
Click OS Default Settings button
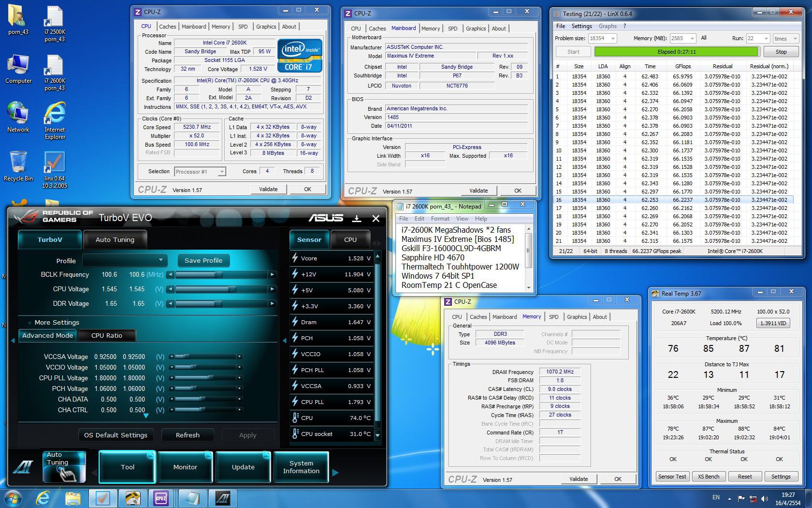116,435
